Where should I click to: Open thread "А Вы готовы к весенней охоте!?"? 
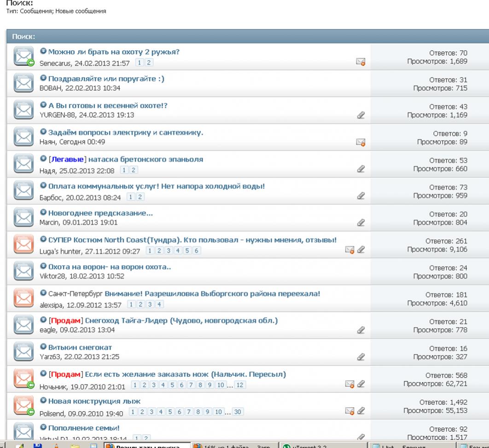click(x=108, y=105)
